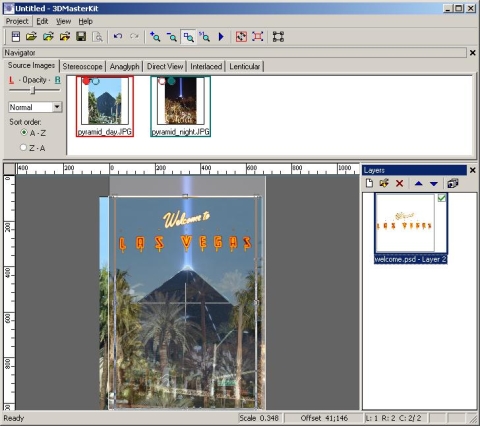Click teal right marker on pyramid_day.JPG
The image size is (480, 426).
coord(96,81)
